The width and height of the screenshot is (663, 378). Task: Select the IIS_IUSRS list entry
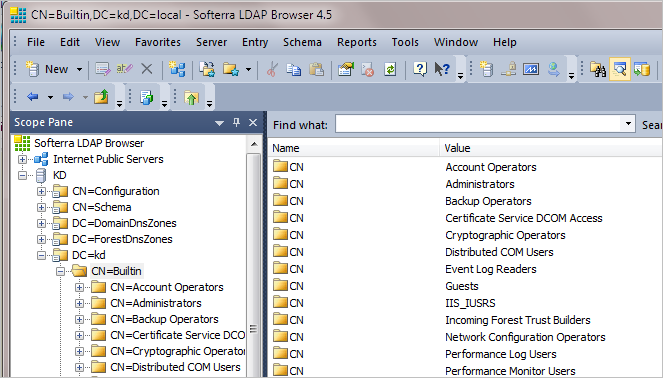(x=470, y=303)
